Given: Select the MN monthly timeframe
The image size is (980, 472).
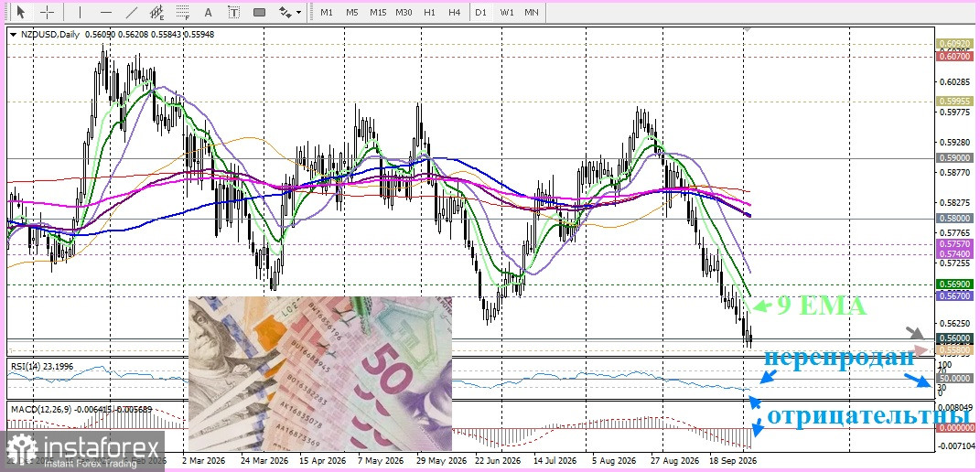Looking at the screenshot, I should (x=532, y=12).
